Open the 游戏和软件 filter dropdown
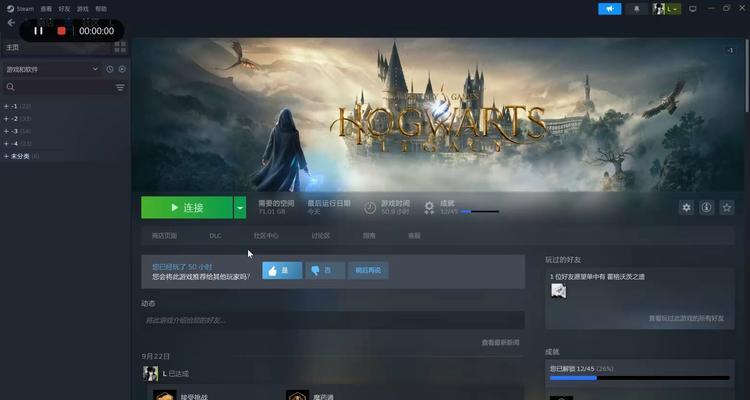This screenshot has height=400, width=750. click(x=52, y=69)
